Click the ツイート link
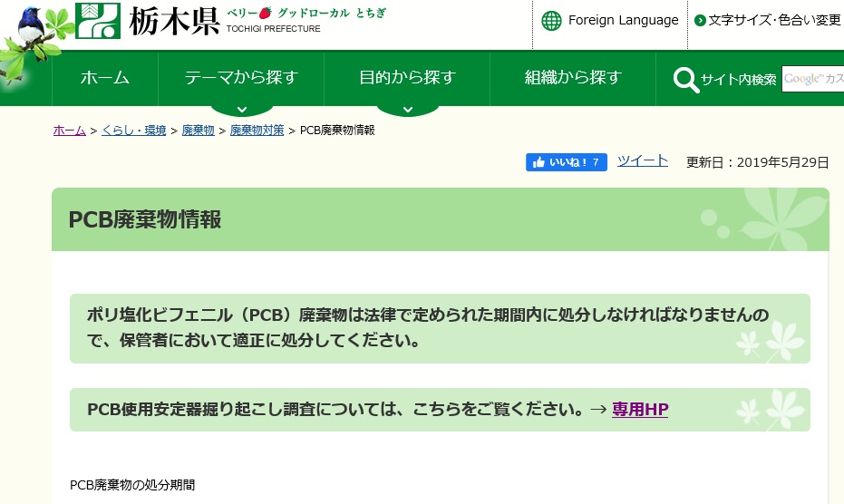 coord(643,160)
